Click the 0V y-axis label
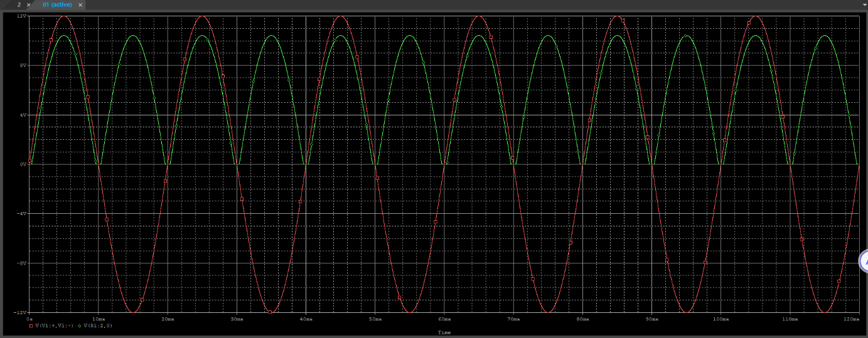 click(24, 164)
